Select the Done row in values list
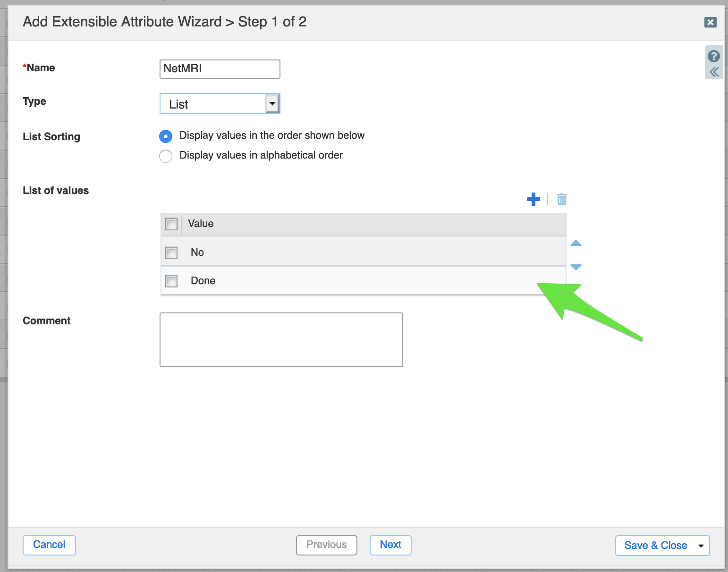The height and width of the screenshot is (572, 728). point(330,281)
